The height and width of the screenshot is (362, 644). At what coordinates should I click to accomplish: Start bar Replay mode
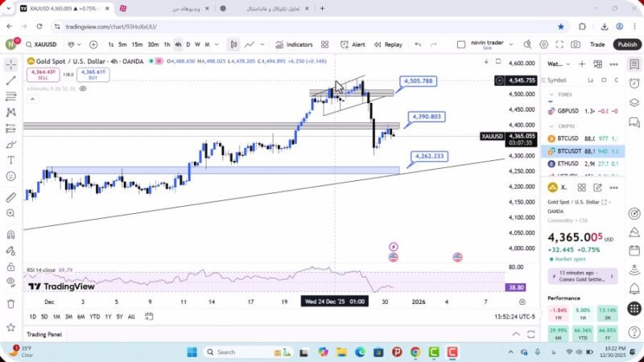coord(388,45)
